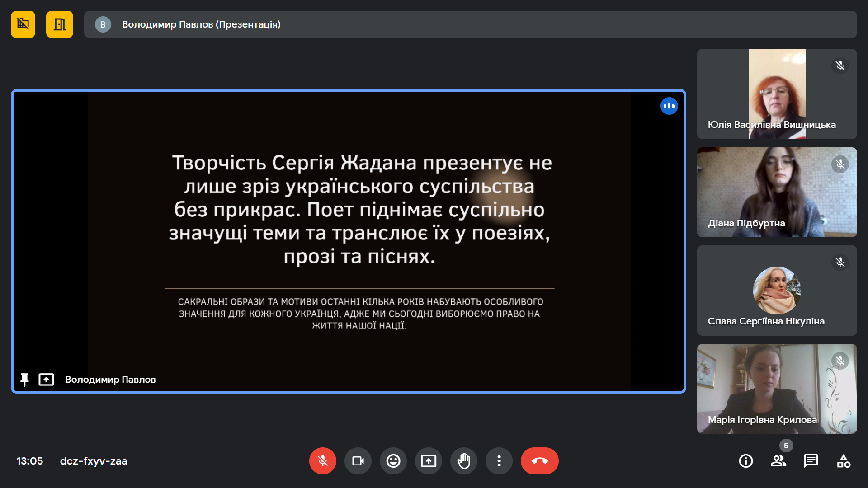Click the Слава Сергіївна Нікуліна avatar tile

777,291
